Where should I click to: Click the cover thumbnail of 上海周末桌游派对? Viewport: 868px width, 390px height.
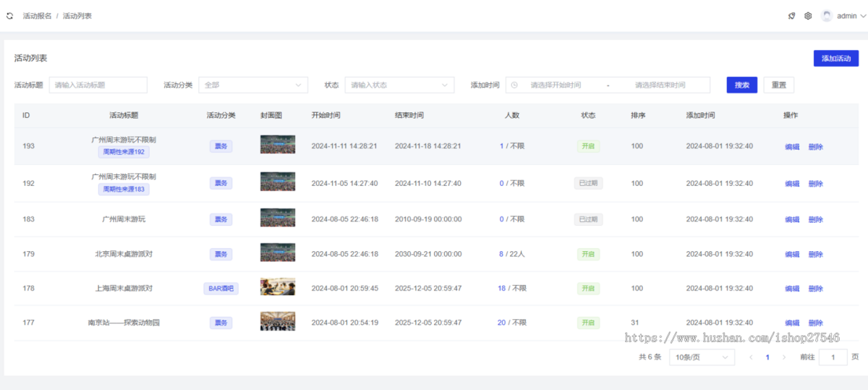(278, 287)
